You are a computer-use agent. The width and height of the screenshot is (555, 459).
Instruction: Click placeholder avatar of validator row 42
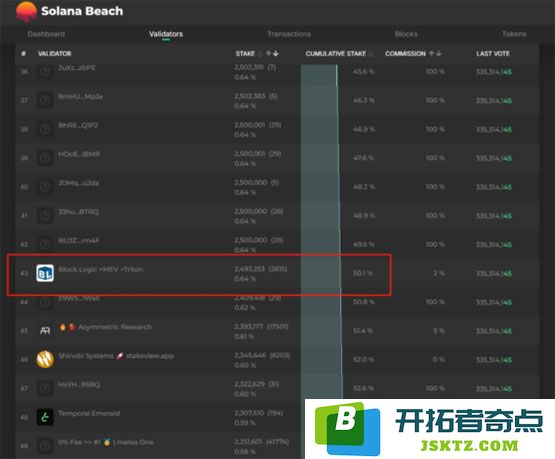(x=45, y=244)
